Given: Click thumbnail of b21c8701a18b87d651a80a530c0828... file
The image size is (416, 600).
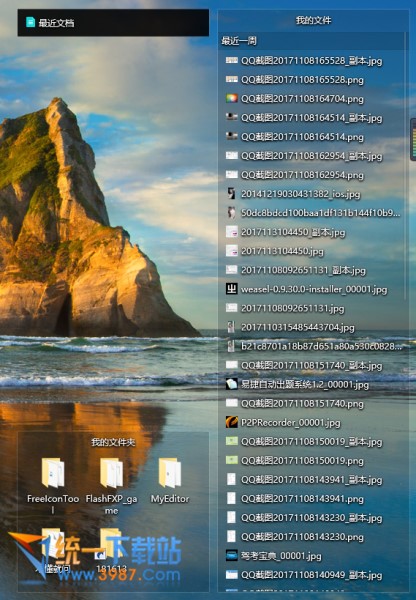Looking at the screenshot, I should click(232, 346).
